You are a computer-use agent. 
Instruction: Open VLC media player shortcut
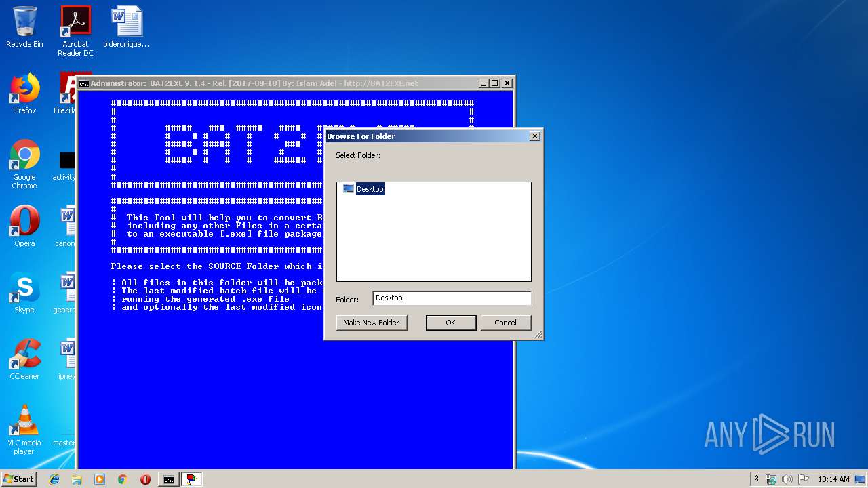coord(24,430)
